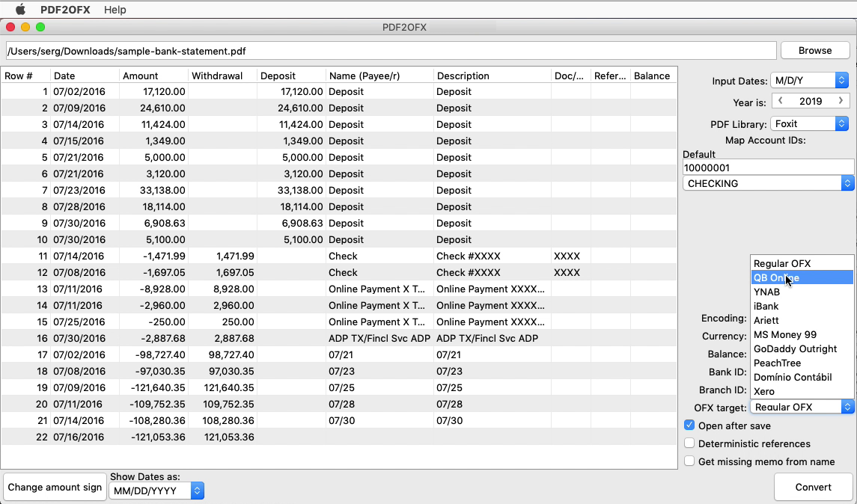Click the Row # column header
Image resolution: width=857 pixels, height=504 pixels.
[x=25, y=76]
